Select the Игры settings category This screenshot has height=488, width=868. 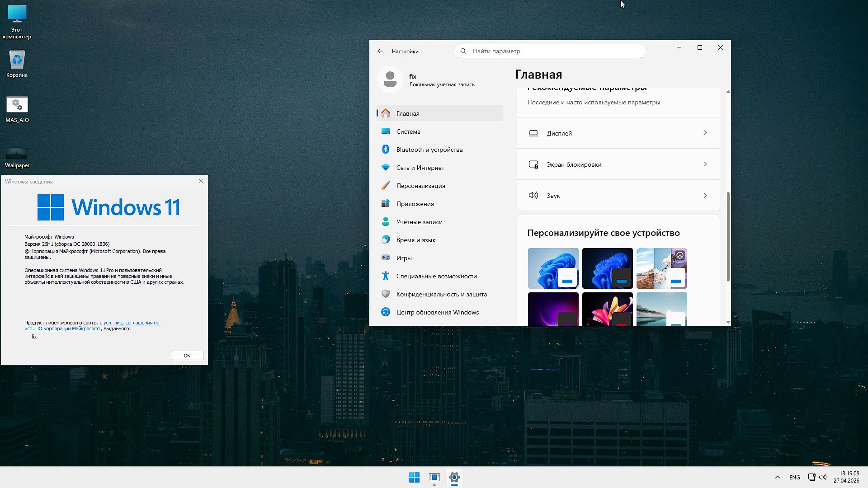pos(404,258)
